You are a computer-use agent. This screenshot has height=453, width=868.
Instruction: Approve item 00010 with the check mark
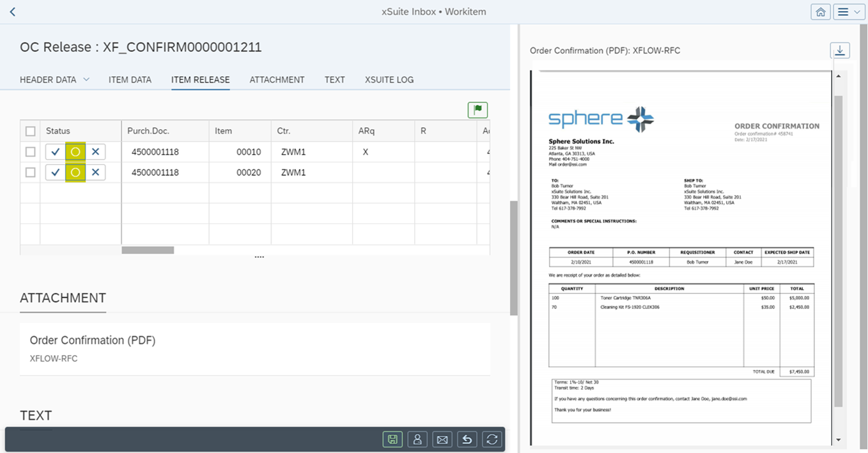[55, 152]
